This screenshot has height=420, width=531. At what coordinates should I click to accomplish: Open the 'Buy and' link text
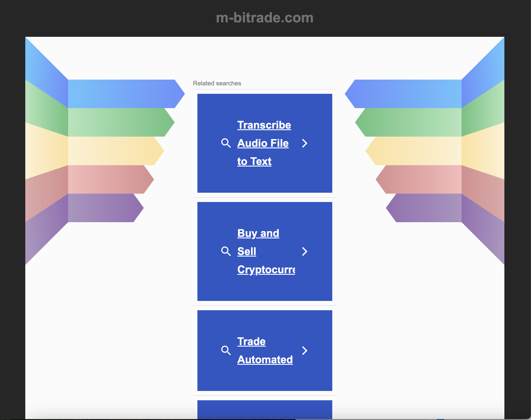pyautogui.click(x=258, y=233)
